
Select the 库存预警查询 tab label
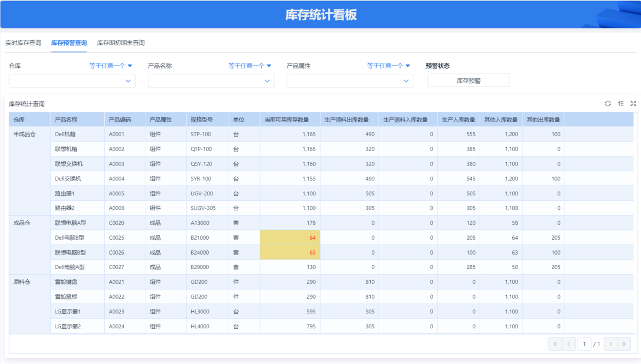[x=68, y=43]
